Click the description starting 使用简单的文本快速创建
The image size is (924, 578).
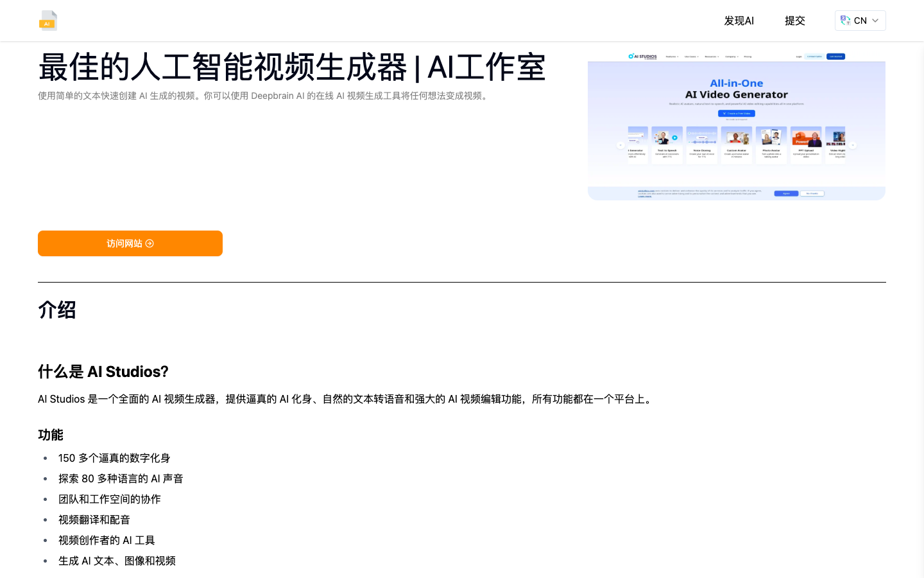(264, 96)
